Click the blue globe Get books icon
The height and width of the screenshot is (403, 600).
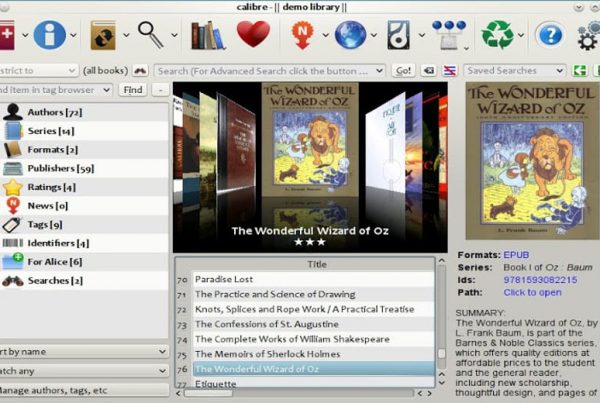350,35
